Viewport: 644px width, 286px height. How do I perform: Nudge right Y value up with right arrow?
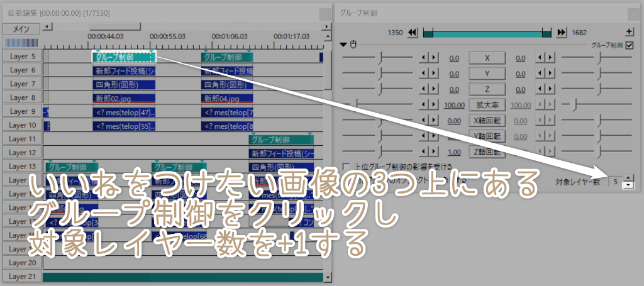click(552, 74)
